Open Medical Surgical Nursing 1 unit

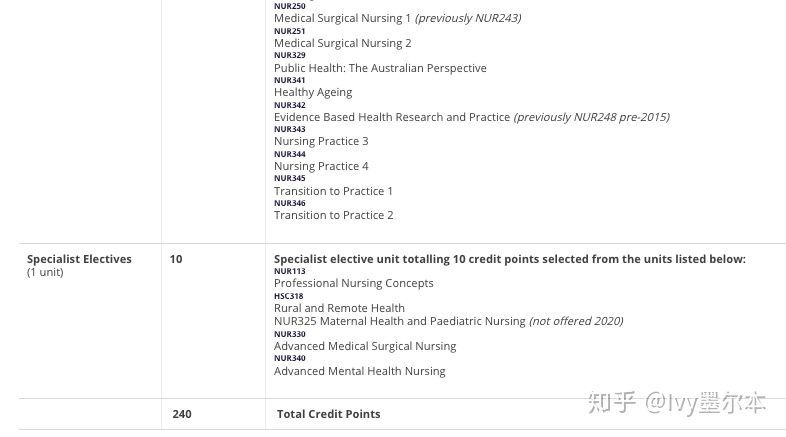[x=342, y=19]
